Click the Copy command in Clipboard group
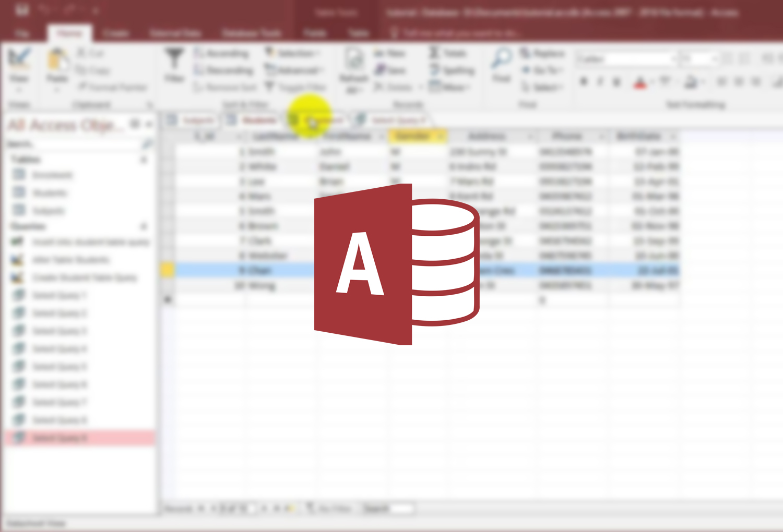Screen dimensions: 783x532 pyautogui.click(x=93, y=70)
